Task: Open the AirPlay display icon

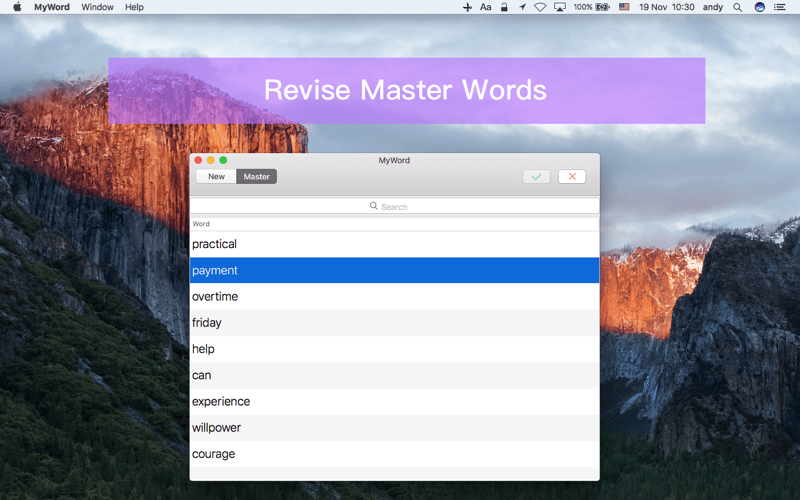Action: [x=560, y=7]
